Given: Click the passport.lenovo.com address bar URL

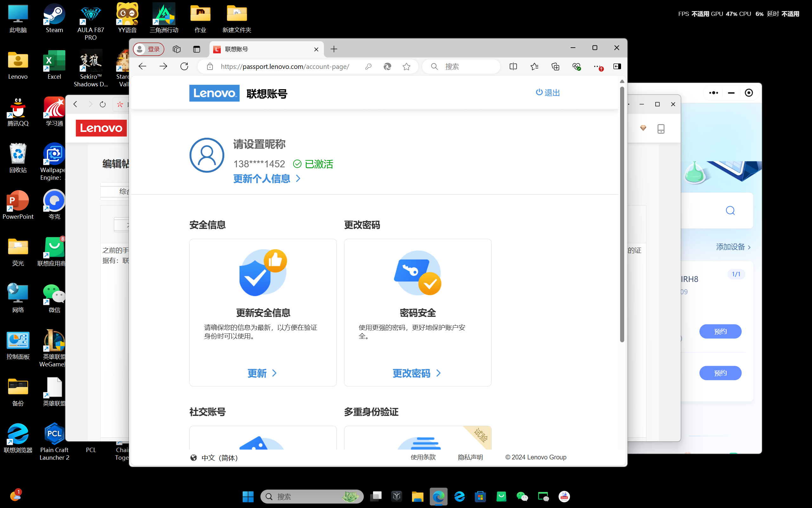Looking at the screenshot, I should 285,67.
